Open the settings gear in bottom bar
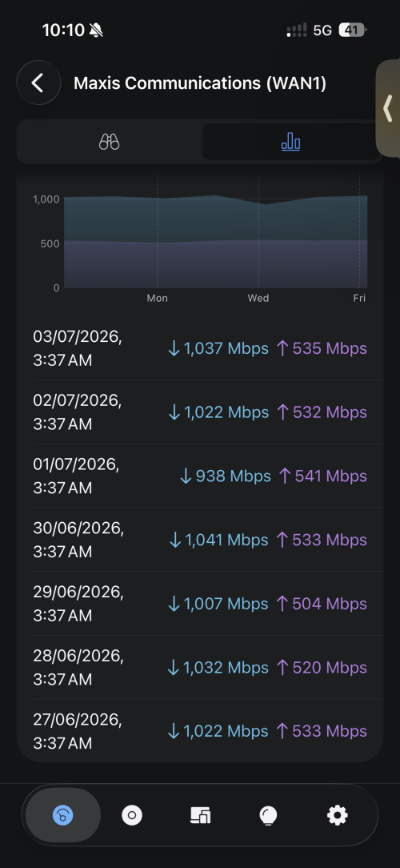Image resolution: width=400 pixels, height=868 pixels. pos(338,815)
